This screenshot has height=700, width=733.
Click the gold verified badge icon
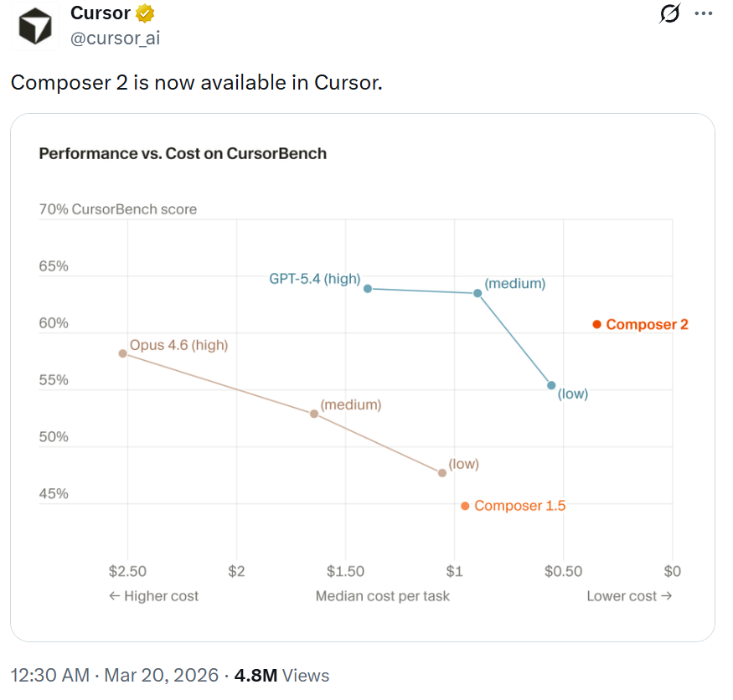point(146,13)
